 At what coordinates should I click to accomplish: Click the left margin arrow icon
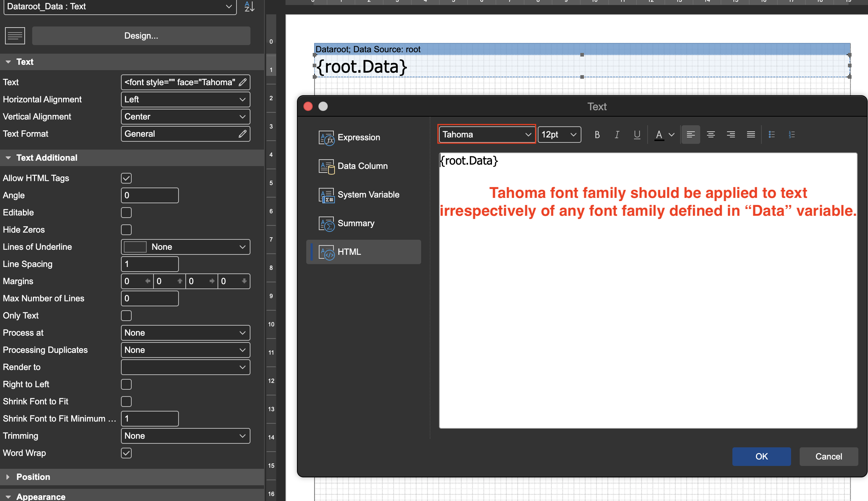(147, 281)
